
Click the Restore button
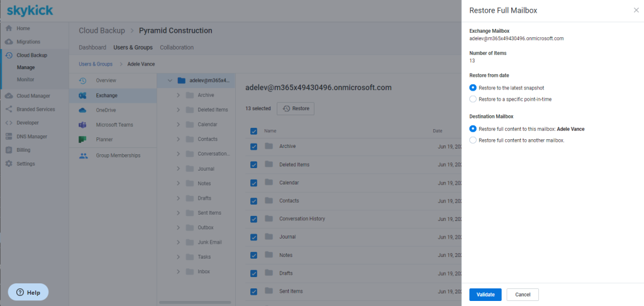[296, 108]
